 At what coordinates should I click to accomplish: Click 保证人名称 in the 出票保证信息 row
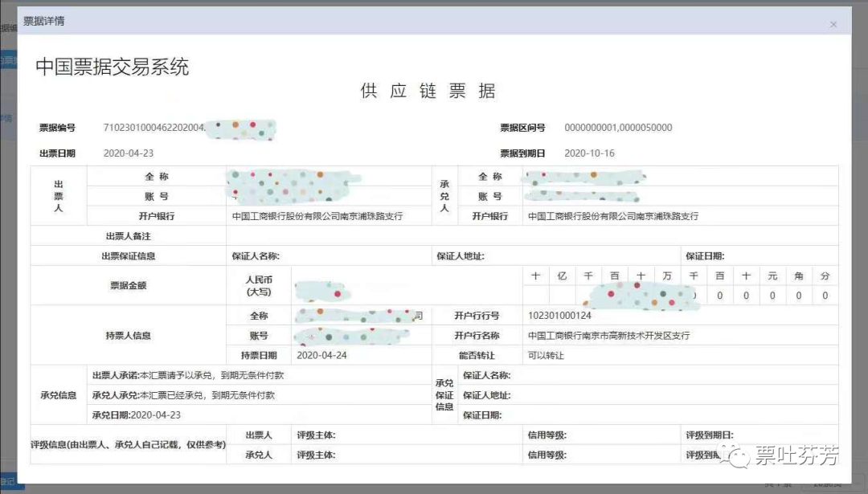256,256
